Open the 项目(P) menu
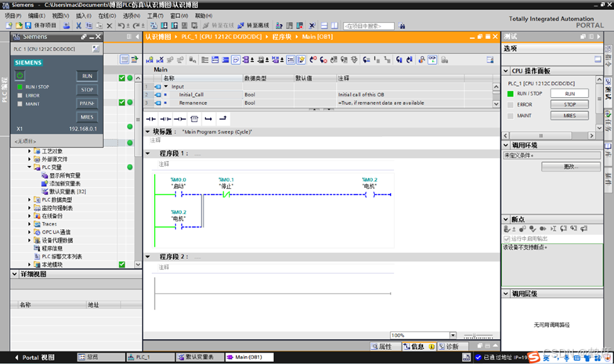 (x=13, y=16)
